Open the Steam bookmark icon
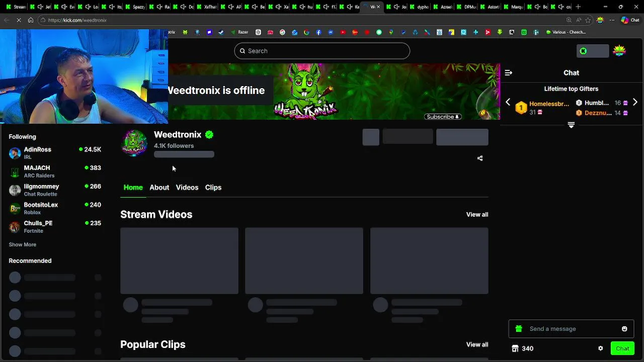This screenshot has height=362, width=644. [x=221, y=32]
